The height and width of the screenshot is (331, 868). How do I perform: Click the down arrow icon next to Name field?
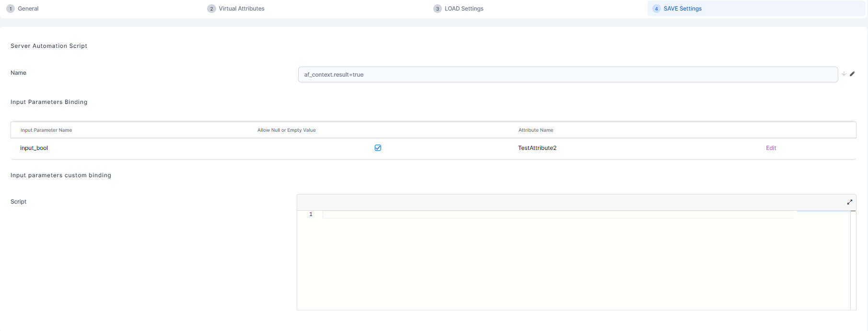pyautogui.click(x=844, y=74)
